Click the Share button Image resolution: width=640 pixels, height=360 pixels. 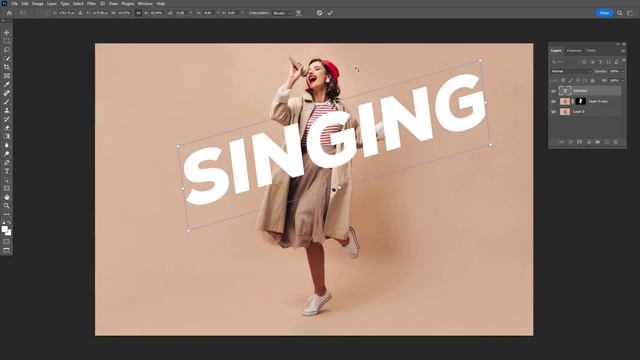coord(604,13)
